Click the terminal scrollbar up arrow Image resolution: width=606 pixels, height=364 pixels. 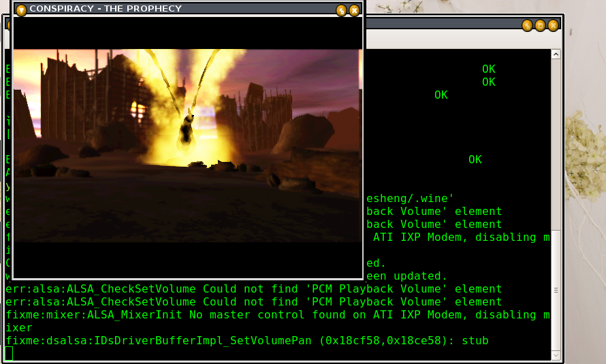coord(556,54)
